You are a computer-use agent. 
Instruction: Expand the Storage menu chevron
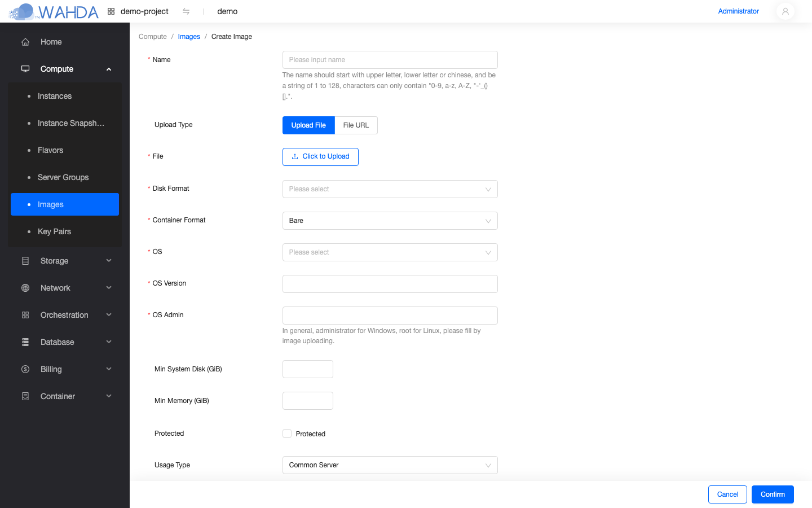109,261
